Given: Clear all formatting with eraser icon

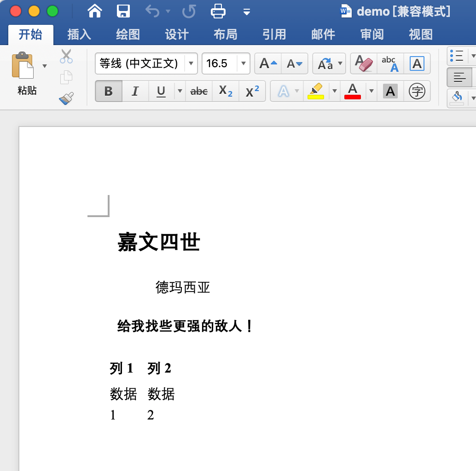Looking at the screenshot, I should 364,63.
